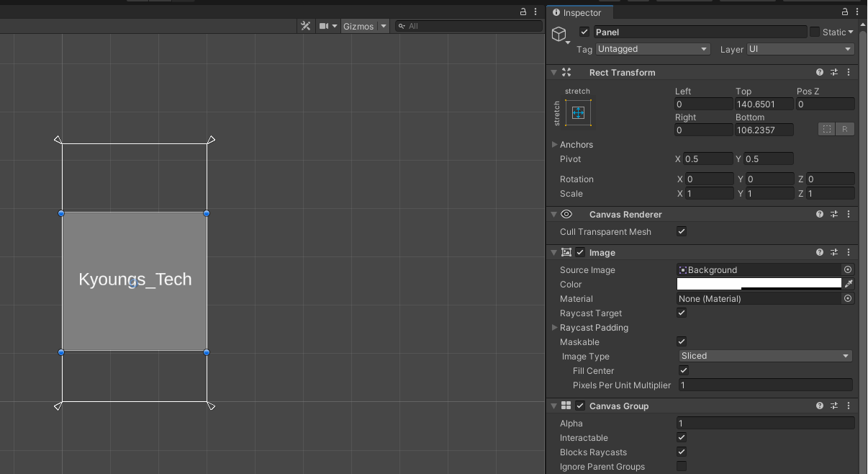Open the Image component preset icon

coord(834,252)
